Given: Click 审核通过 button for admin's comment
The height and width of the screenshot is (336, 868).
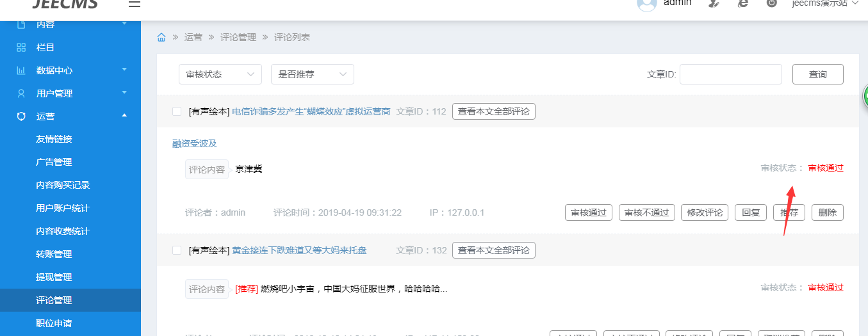Looking at the screenshot, I should pos(589,212).
